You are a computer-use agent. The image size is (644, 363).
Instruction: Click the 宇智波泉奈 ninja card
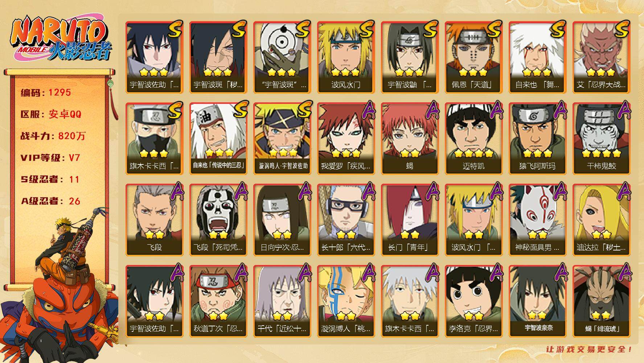point(537,301)
